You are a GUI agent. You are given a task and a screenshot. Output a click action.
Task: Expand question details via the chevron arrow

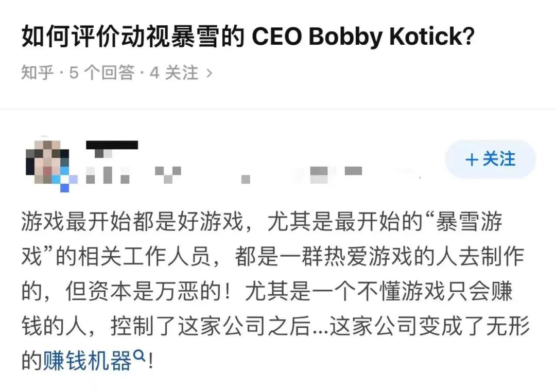[x=209, y=73]
